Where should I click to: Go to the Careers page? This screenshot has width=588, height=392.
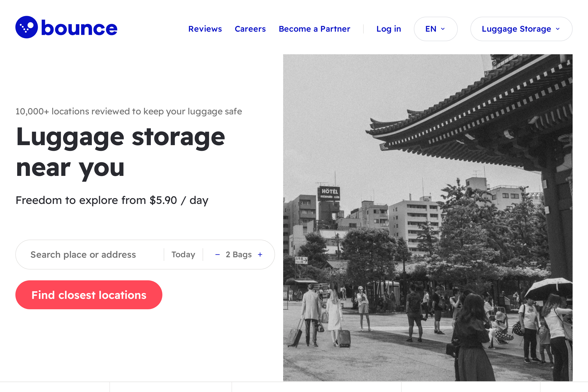[x=250, y=29]
